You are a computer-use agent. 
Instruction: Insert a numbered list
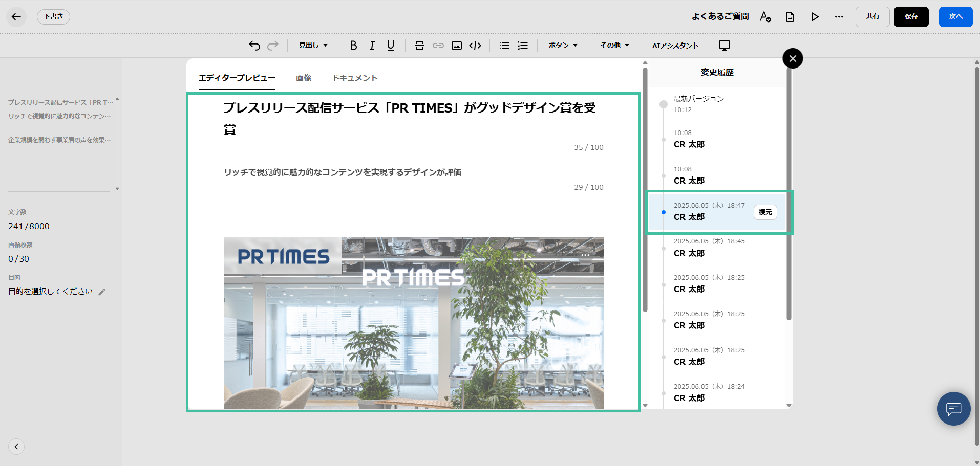[523, 46]
